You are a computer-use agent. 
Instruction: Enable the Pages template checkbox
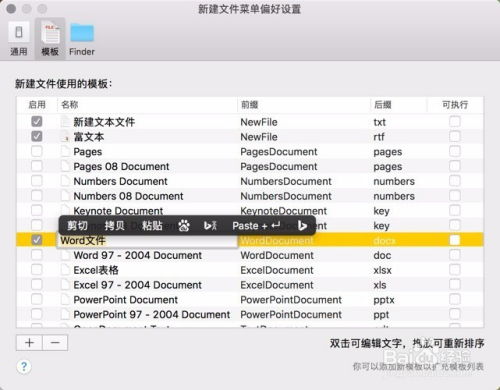coord(37,151)
